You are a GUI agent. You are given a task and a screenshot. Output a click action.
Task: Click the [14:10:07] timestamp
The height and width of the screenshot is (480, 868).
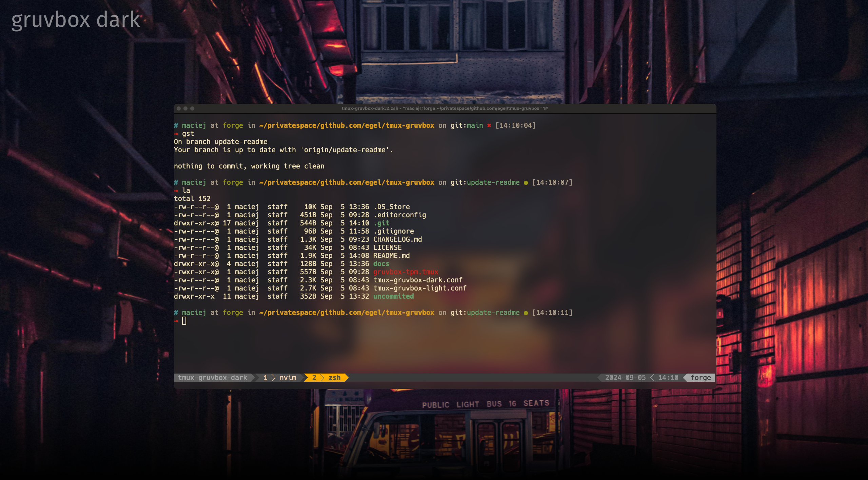point(552,182)
